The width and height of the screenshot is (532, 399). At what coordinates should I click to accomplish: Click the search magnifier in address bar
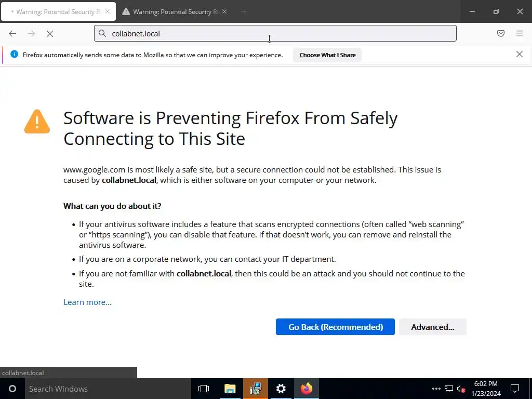[x=102, y=33]
